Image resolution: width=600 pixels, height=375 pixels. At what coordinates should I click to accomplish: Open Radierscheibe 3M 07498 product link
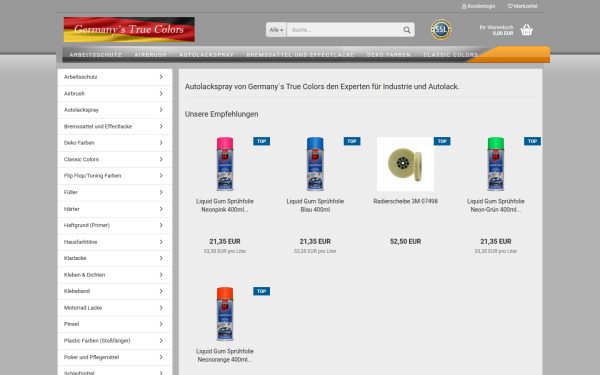pyautogui.click(x=405, y=201)
